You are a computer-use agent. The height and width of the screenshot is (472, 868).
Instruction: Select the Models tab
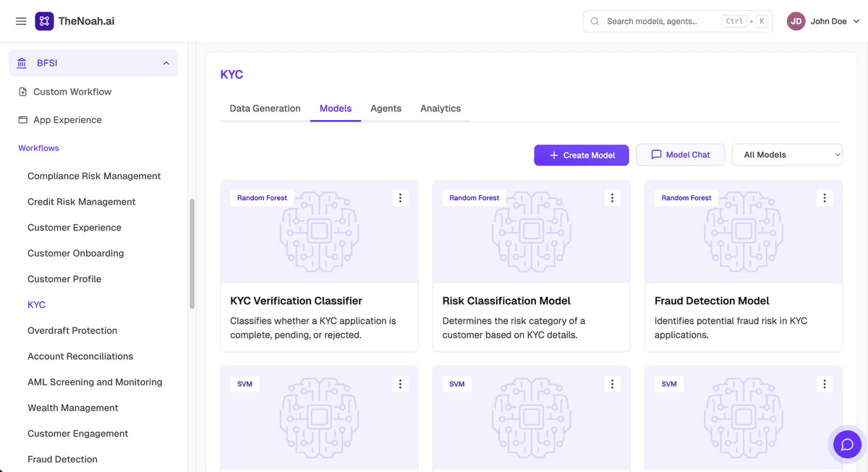coord(336,108)
